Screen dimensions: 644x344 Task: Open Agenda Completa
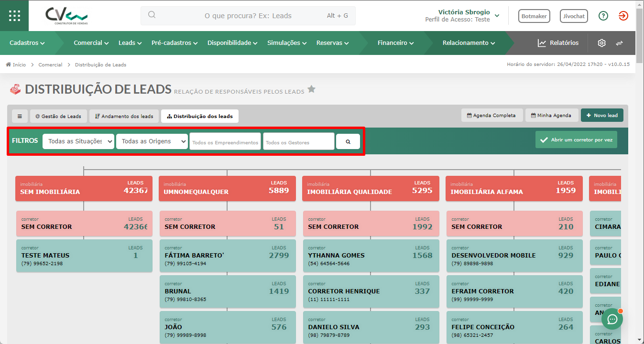point(491,115)
